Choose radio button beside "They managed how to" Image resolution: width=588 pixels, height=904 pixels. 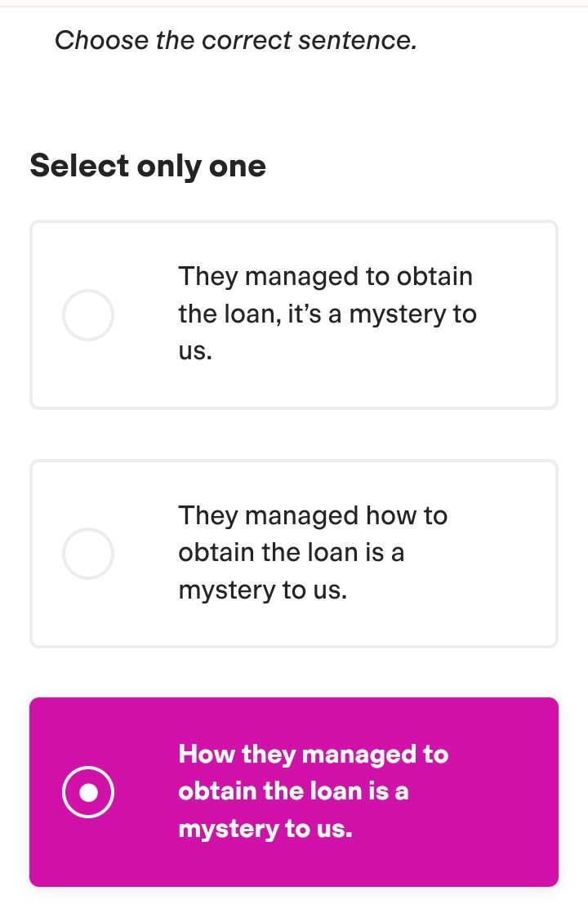pos(88,553)
